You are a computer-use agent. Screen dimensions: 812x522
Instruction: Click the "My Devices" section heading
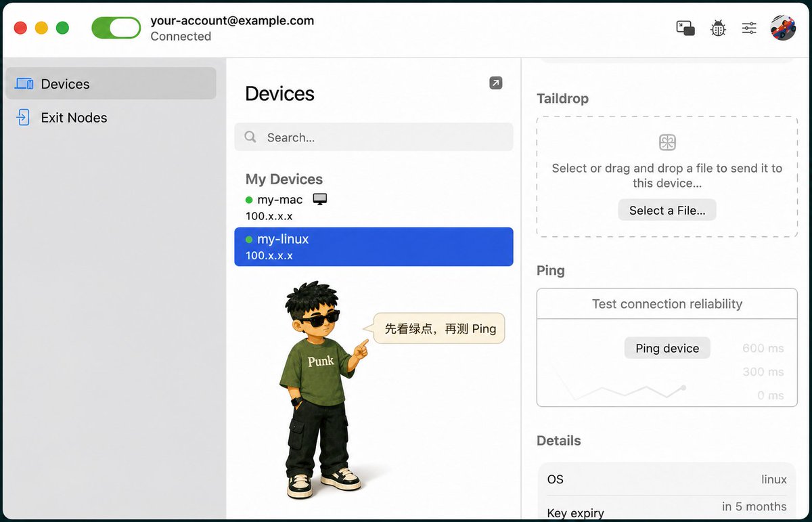[x=284, y=179]
